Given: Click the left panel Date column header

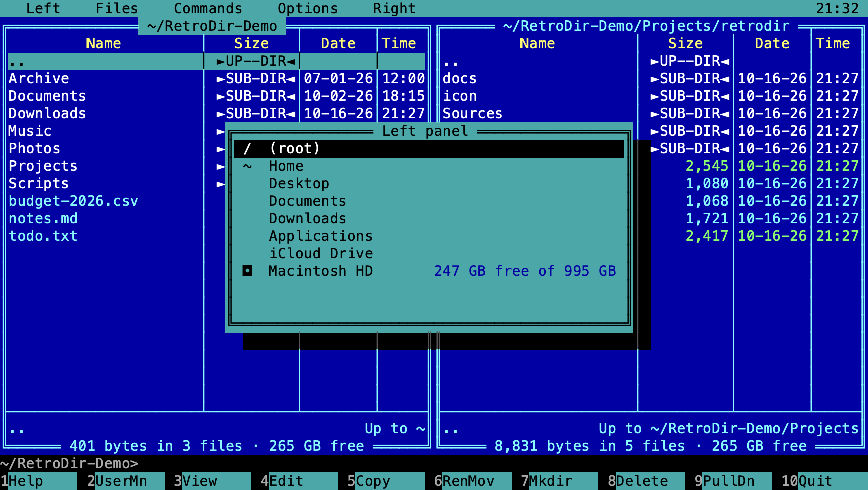Looking at the screenshot, I should (x=338, y=44).
